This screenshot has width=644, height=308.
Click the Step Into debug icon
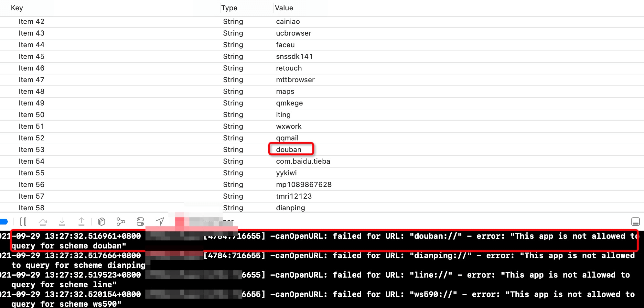(62, 222)
